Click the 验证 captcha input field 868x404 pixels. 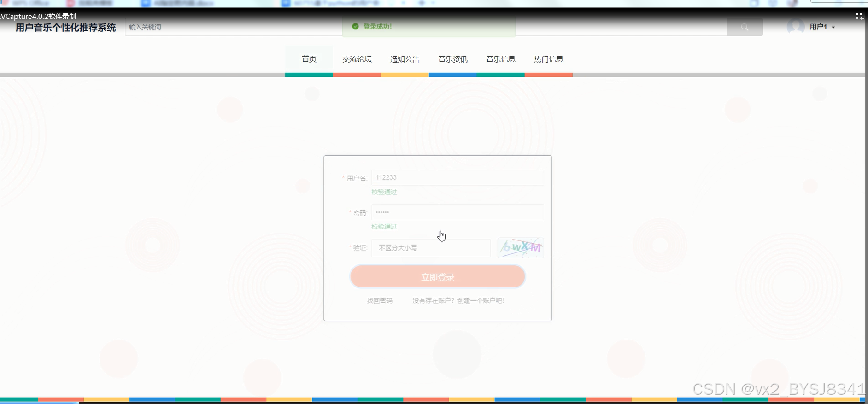pyautogui.click(x=431, y=248)
